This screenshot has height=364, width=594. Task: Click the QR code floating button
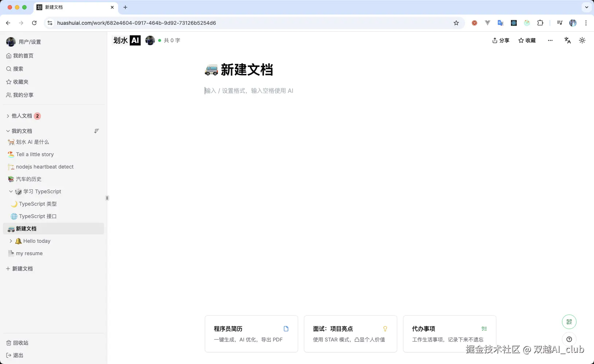(x=569, y=322)
